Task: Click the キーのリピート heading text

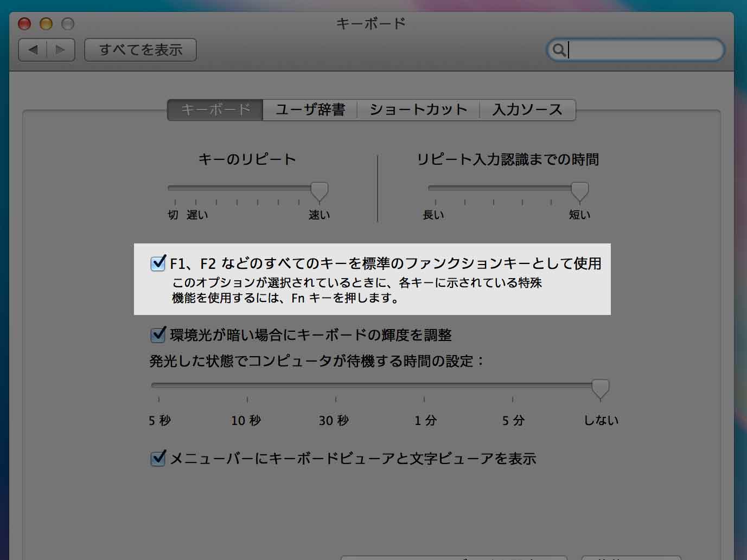Action: click(x=247, y=159)
